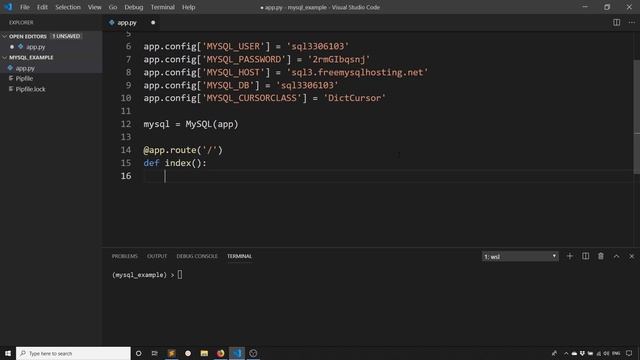Open the editor More Actions ellipsis
This screenshot has width=640, height=360.
(631, 22)
